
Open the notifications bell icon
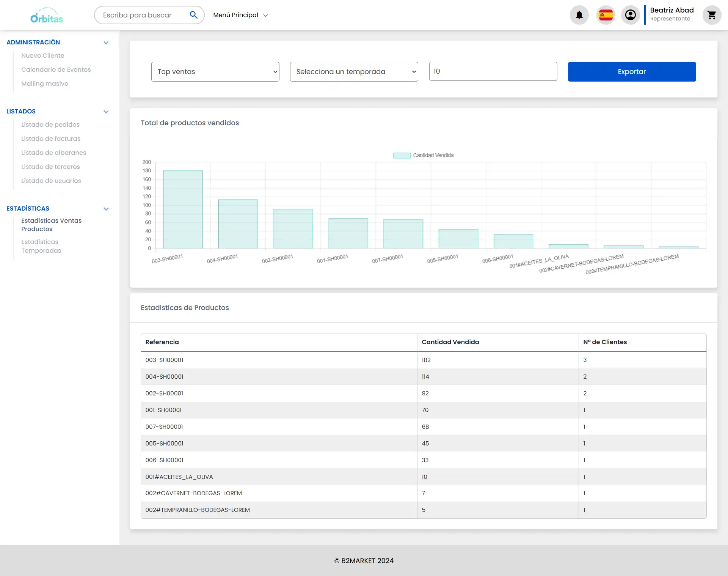pos(579,15)
